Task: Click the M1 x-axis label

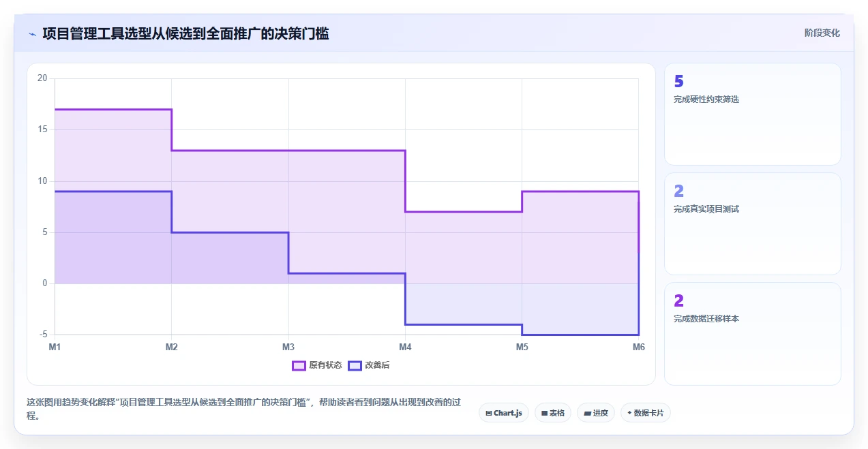Action: [55, 347]
